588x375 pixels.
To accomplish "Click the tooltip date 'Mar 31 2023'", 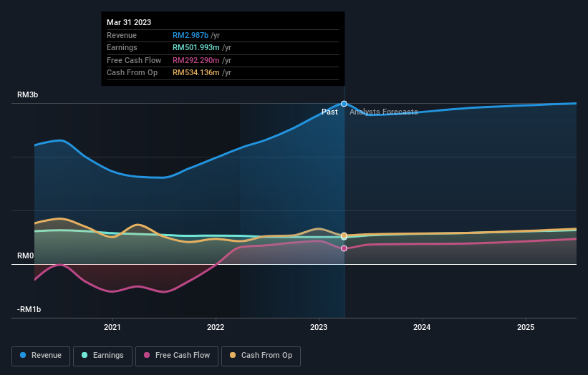I will pos(129,22).
